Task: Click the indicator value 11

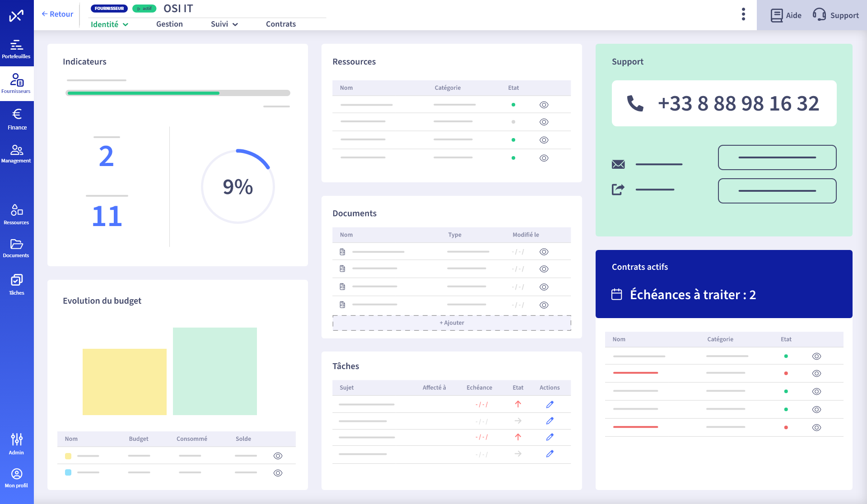Action: coord(107,216)
